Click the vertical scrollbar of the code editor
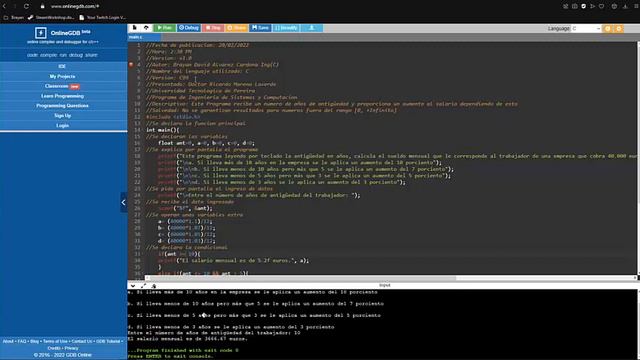640x360 pixels. tap(638, 157)
